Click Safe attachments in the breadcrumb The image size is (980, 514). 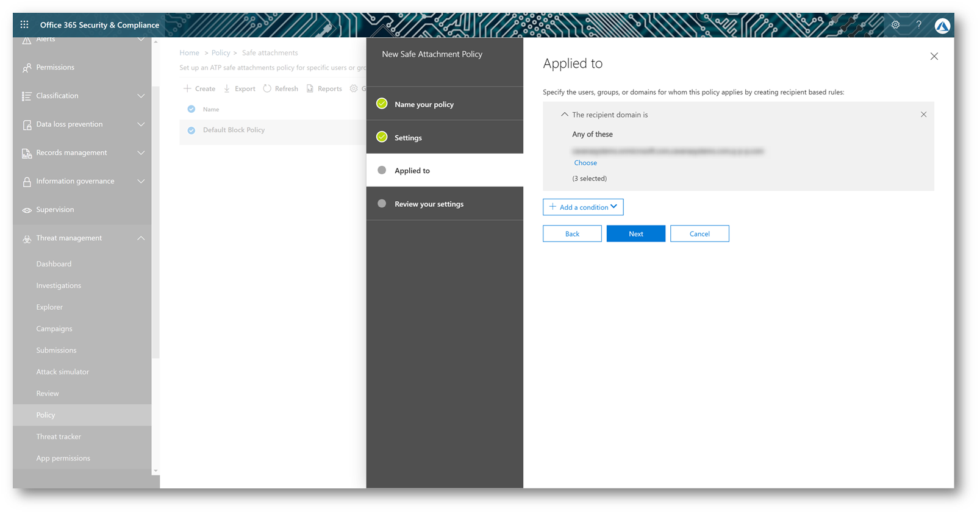(270, 53)
